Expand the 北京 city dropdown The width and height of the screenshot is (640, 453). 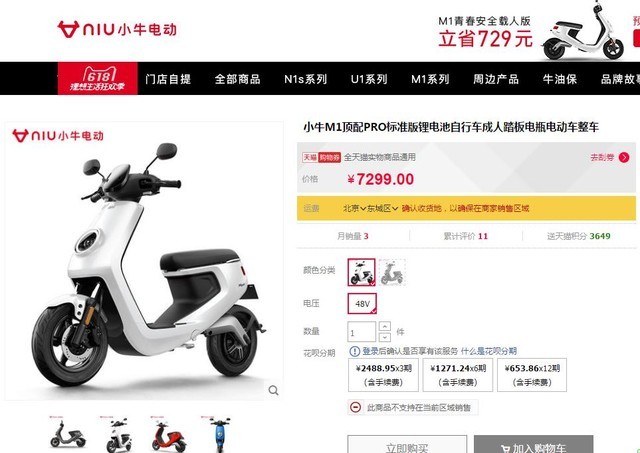pos(354,209)
